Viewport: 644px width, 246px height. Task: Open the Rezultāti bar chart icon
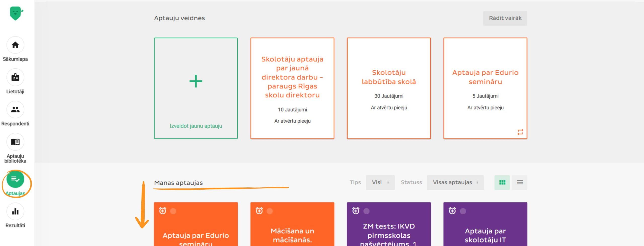[15, 212]
